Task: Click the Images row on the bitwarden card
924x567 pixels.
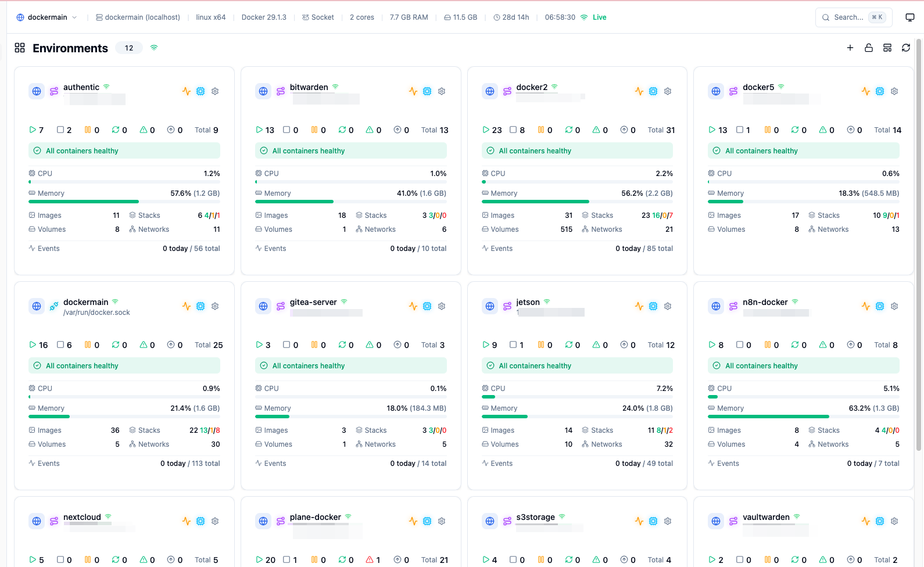Action: pyautogui.click(x=300, y=216)
